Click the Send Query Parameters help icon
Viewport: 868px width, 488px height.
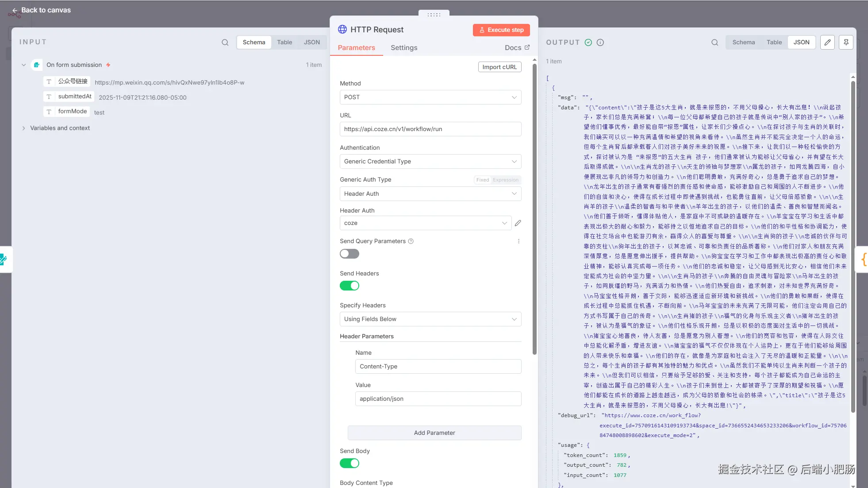pos(411,241)
